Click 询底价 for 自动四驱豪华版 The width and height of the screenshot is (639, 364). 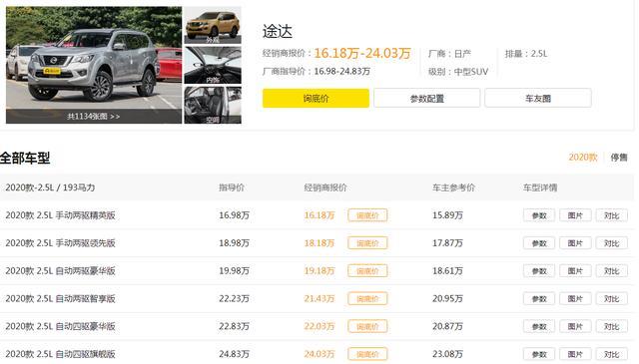click(367, 326)
